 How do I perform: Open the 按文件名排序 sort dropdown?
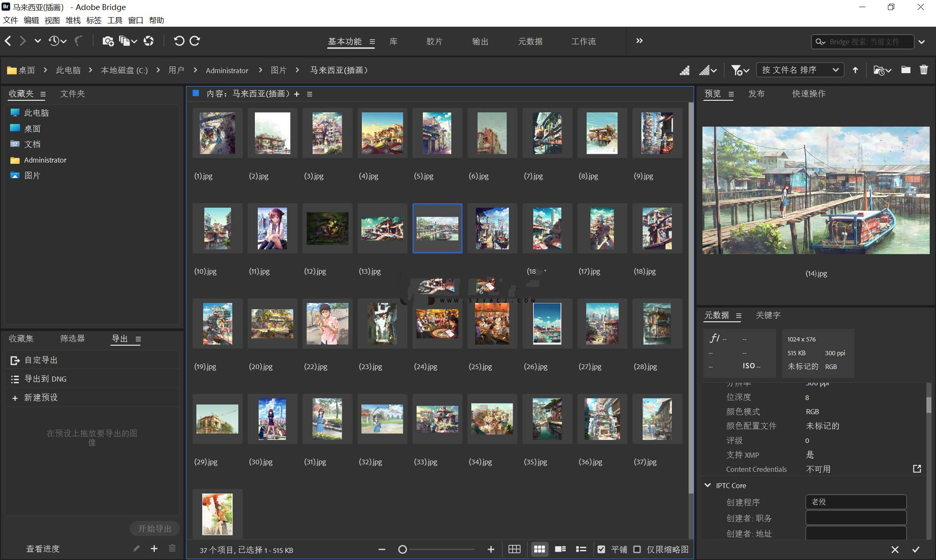coord(800,70)
